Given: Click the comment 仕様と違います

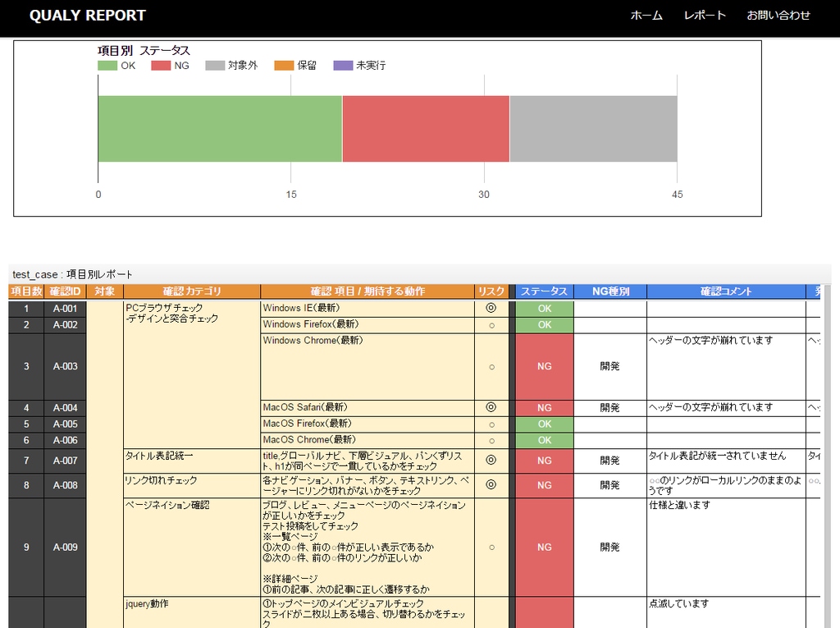Looking at the screenshot, I should pyautogui.click(x=680, y=505).
